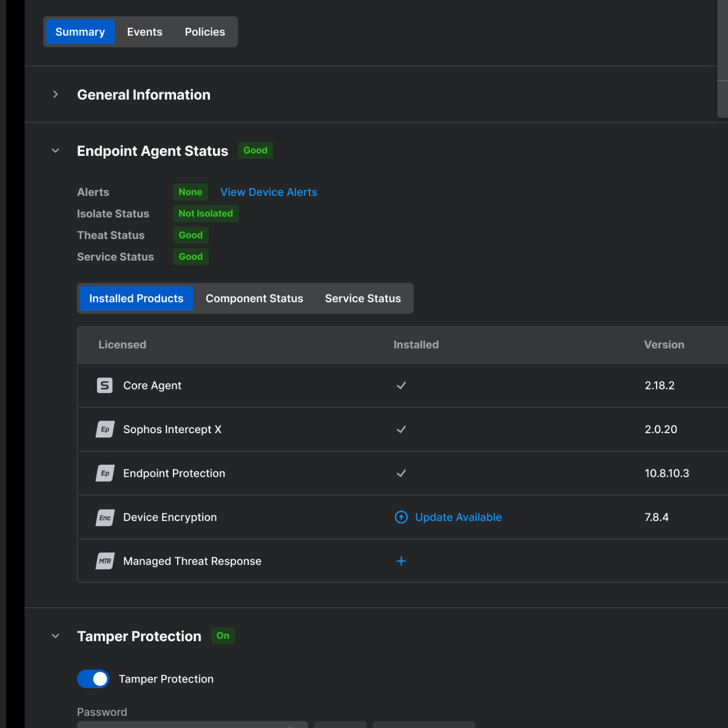
Task: Turn off the Tamper Protection toggle
Action: (93, 679)
